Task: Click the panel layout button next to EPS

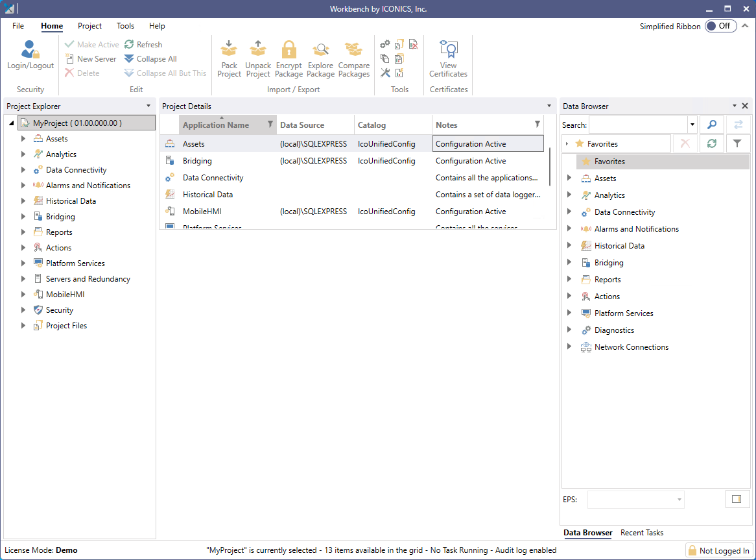Action: (x=737, y=499)
